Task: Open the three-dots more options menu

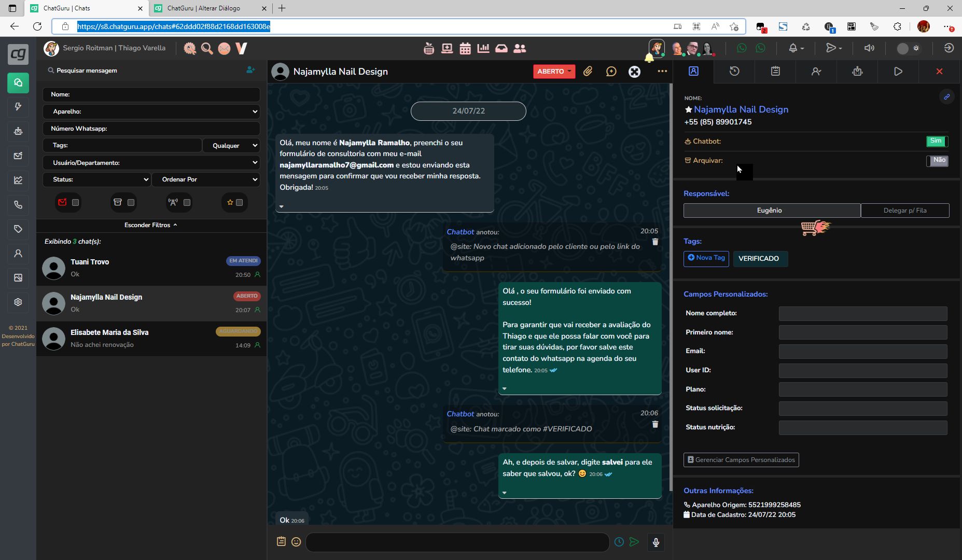Action: tap(662, 72)
